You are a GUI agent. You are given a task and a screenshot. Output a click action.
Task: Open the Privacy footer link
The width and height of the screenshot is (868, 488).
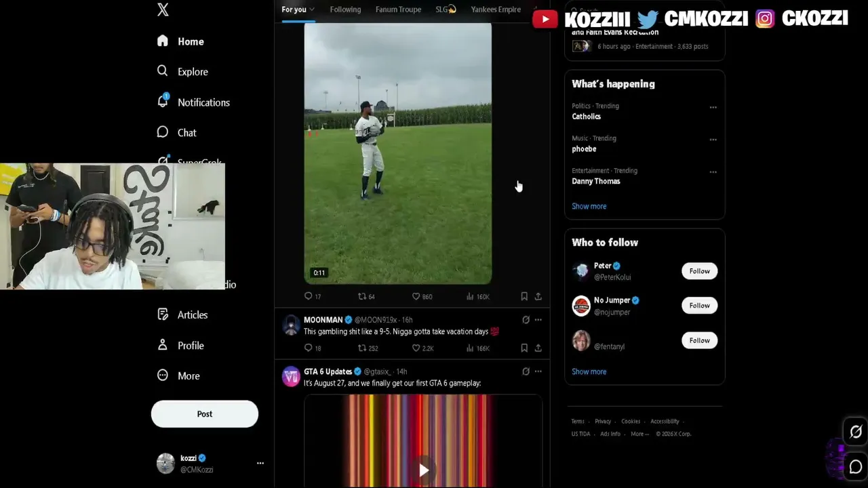click(x=603, y=422)
